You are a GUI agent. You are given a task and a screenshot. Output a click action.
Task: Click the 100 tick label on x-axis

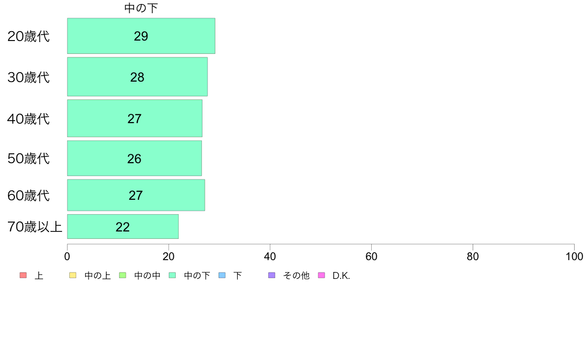[x=574, y=256]
